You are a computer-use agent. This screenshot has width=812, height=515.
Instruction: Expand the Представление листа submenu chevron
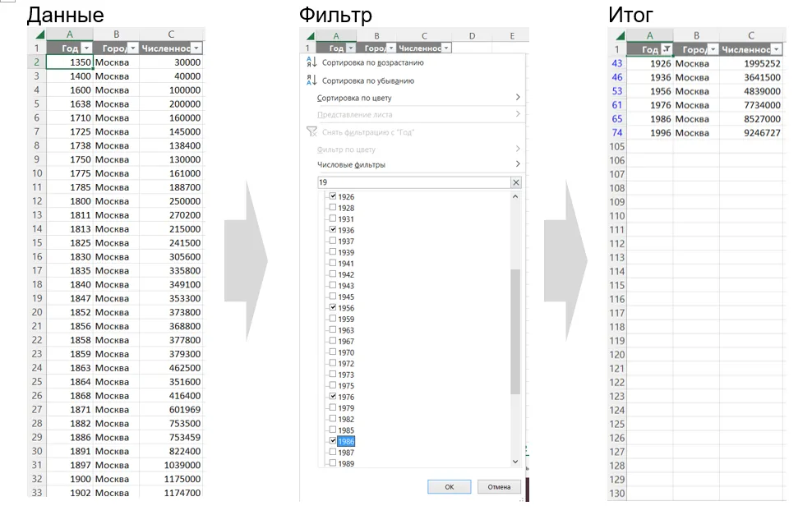[x=517, y=114]
